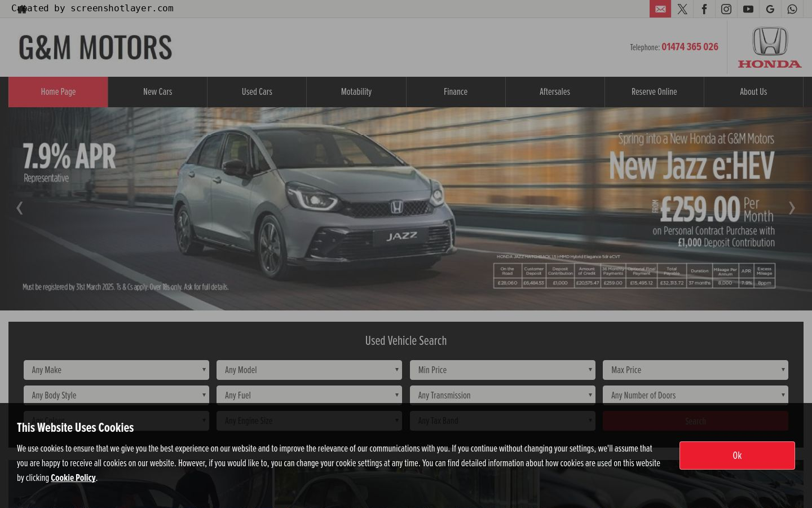Expand Any Number of Doors dropdown

tap(695, 395)
